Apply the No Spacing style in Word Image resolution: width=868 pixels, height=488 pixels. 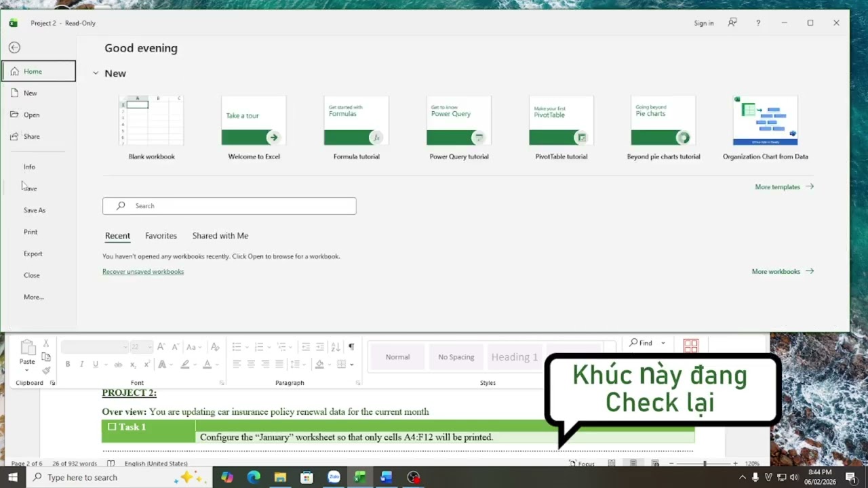[x=456, y=357]
